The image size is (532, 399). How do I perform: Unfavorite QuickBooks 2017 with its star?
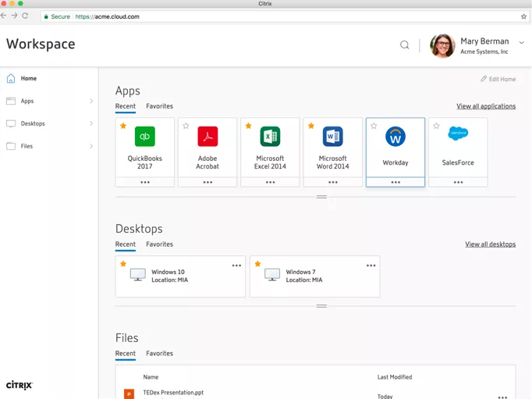pyautogui.click(x=123, y=126)
